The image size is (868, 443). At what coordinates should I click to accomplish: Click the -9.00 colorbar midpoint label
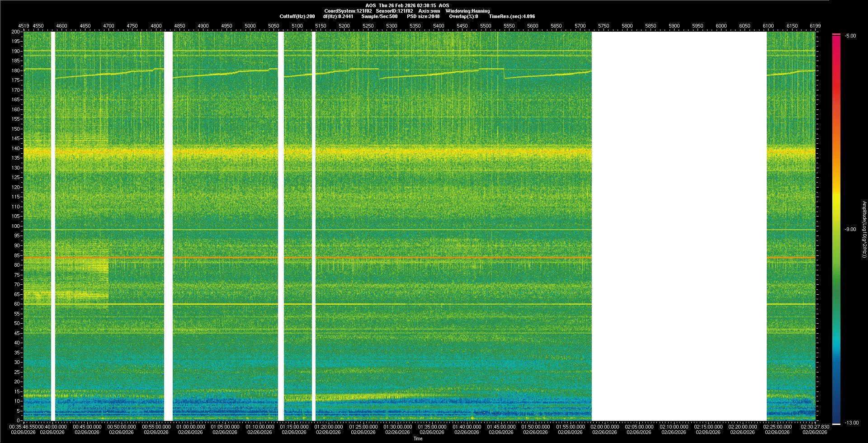point(850,229)
